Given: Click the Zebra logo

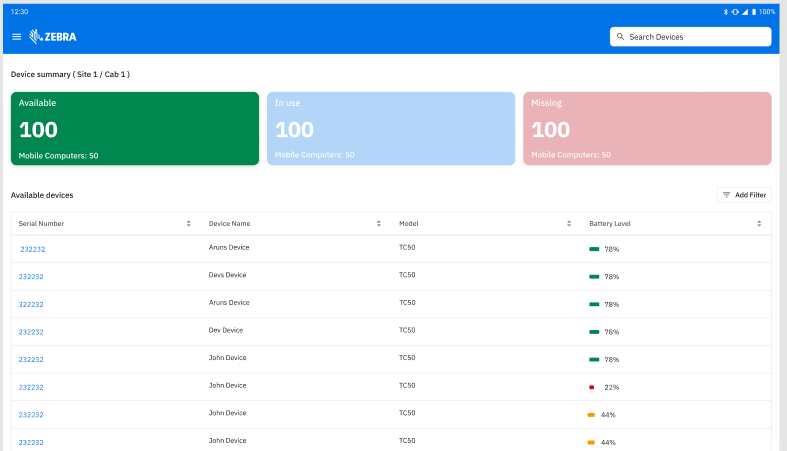Looking at the screenshot, I should point(53,37).
